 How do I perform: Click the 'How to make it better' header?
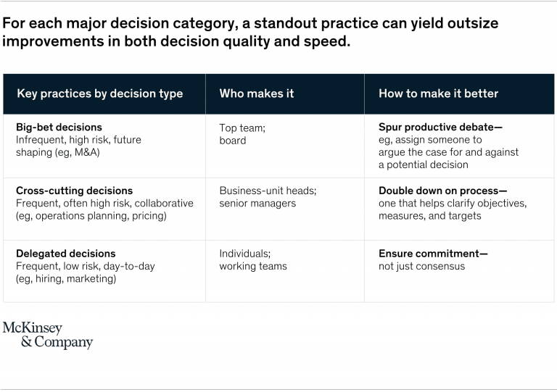click(438, 93)
